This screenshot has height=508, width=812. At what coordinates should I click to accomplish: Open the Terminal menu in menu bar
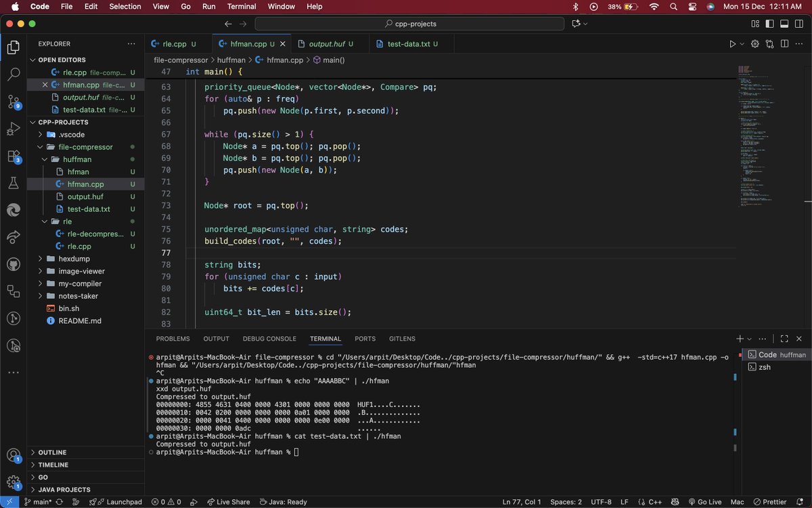point(242,6)
